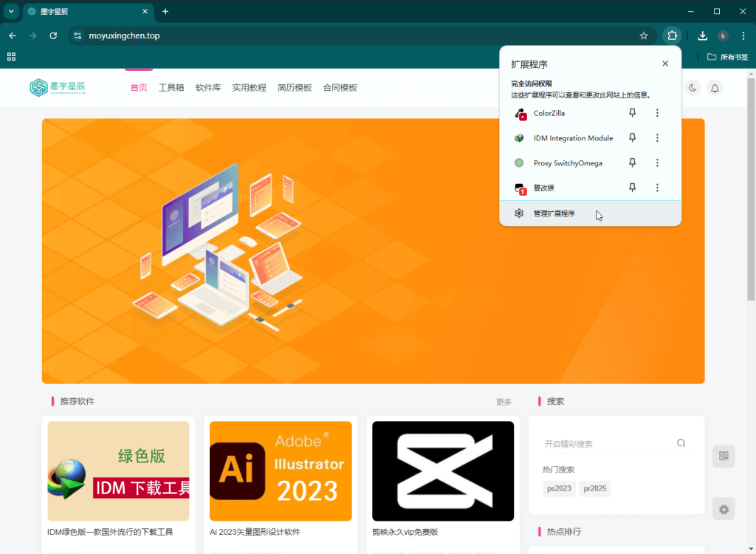
Task: Pin ColorZilla to the toolbar
Action: pos(632,113)
